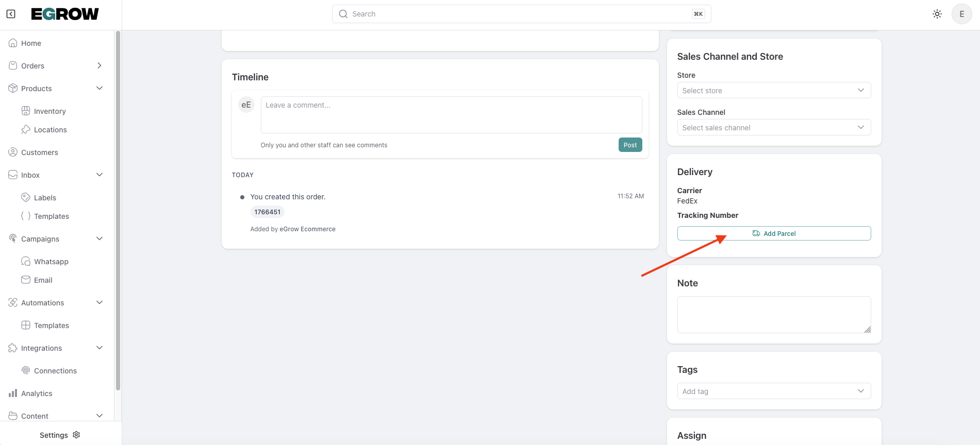Image resolution: width=980 pixels, height=445 pixels.
Task: Click the Connections fingerprint icon
Action: tap(26, 371)
